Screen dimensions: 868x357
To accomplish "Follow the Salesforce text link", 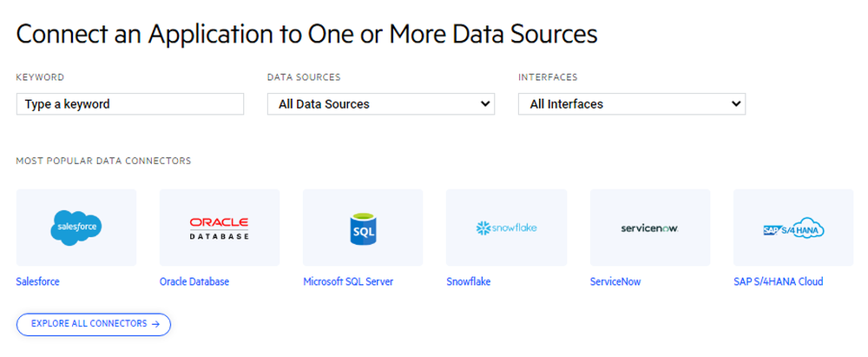I will [x=37, y=281].
